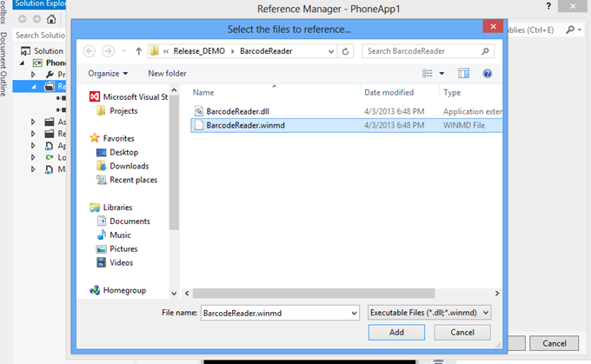Click the navigation pane vertical scrollbar thumb
The height and width of the screenshot is (364, 591).
coord(174,162)
